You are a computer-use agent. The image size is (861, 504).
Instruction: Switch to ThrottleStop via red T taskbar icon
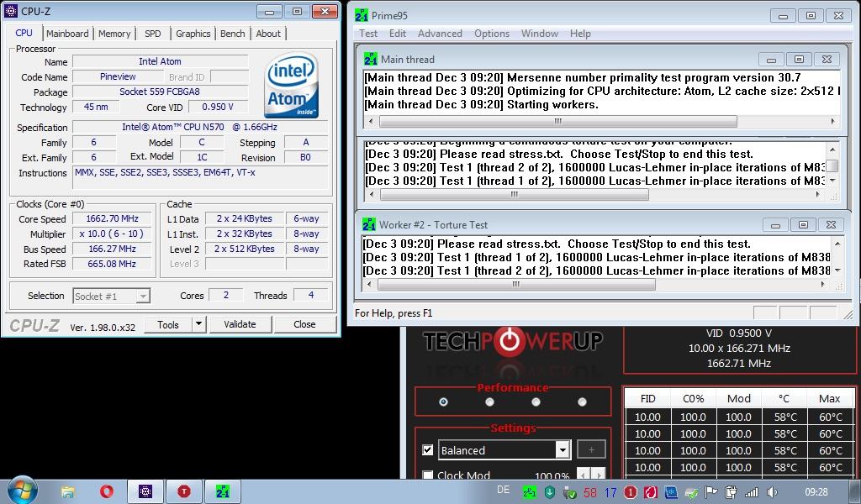pos(184,491)
